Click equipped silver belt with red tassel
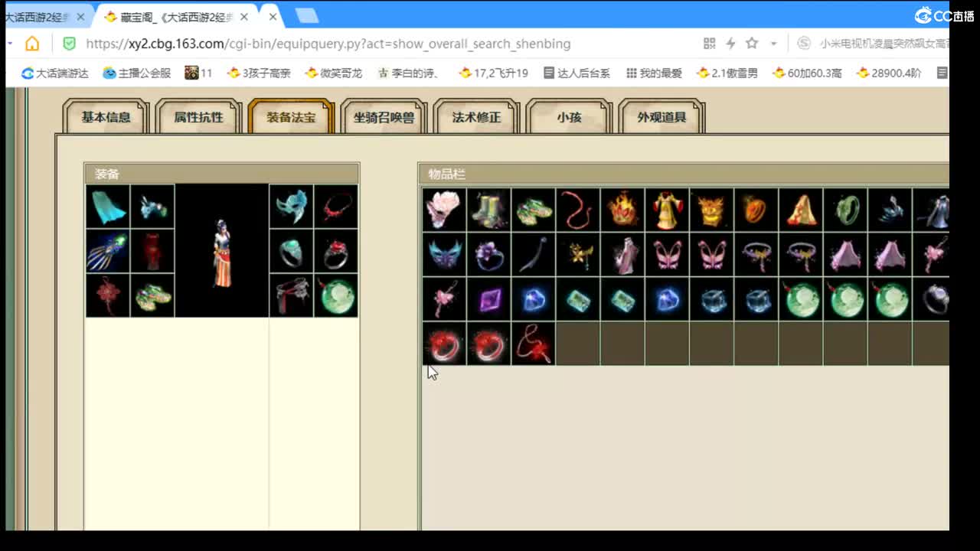980x551 pixels. (x=291, y=295)
